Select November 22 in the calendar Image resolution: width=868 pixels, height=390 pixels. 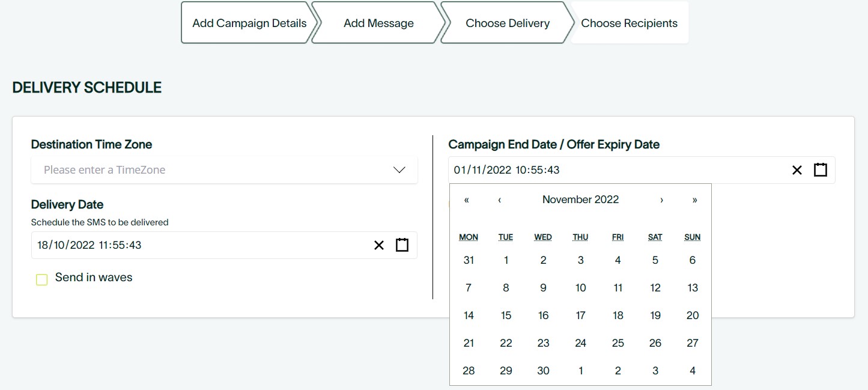[506, 343]
